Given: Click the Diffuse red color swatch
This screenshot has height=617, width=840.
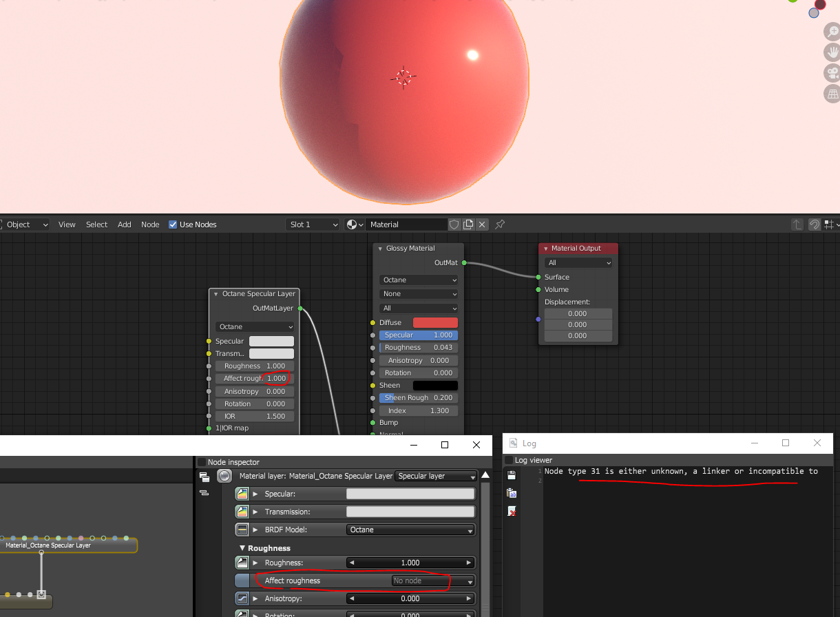Looking at the screenshot, I should tap(435, 322).
